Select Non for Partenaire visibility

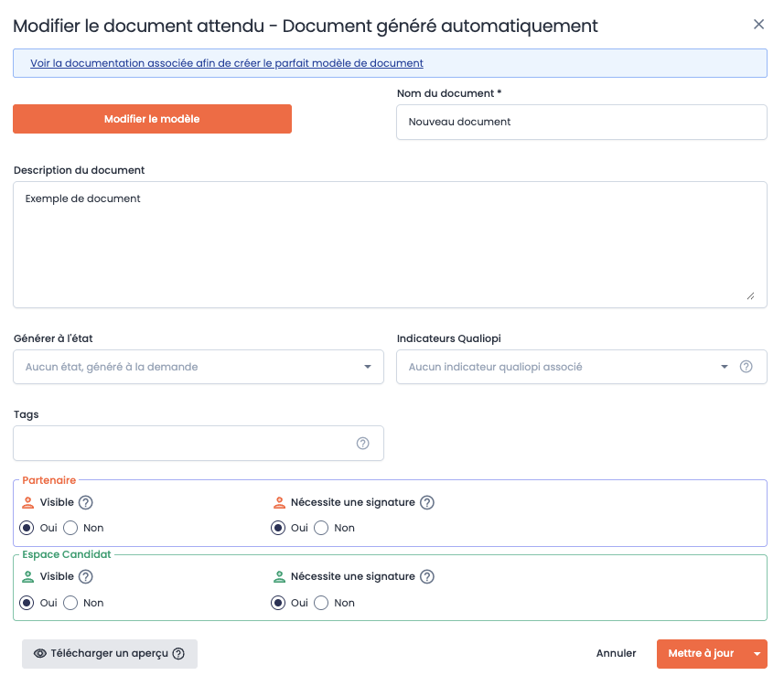tap(70, 528)
